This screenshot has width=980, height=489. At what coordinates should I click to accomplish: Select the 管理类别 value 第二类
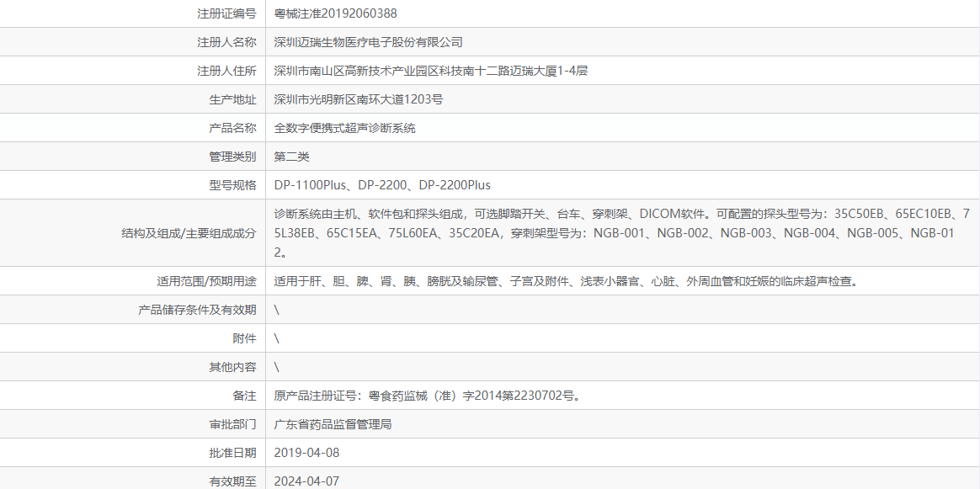(289, 156)
